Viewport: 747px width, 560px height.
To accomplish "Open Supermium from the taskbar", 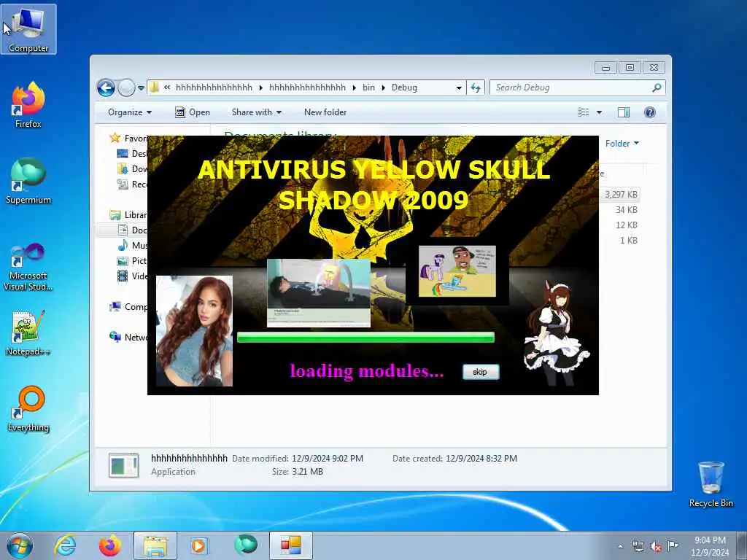I will pos(245,545).
